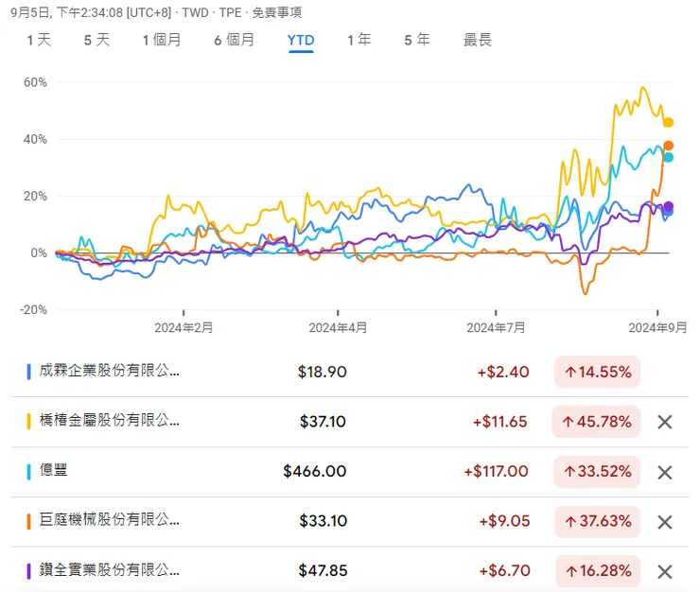The height and width of the screenshot is (592, 700).
Task: Click the $47.85 price value
Action: 323,571
